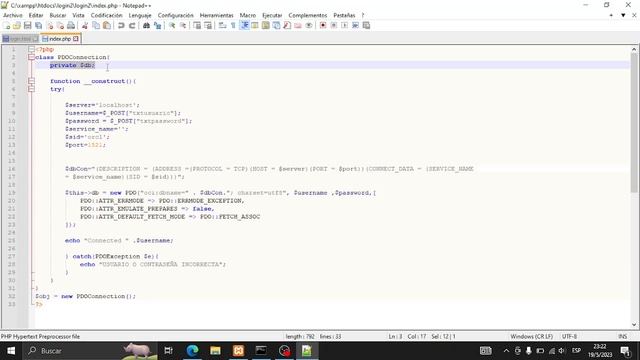Toggle file monitoring eye icon
Viewport: 640px width, 360px height.
point(309,26)
